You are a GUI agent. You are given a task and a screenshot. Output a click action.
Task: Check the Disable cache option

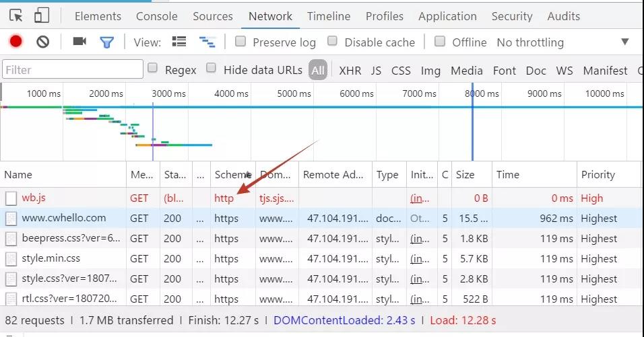pyautogui.click(x=332, y=42)
